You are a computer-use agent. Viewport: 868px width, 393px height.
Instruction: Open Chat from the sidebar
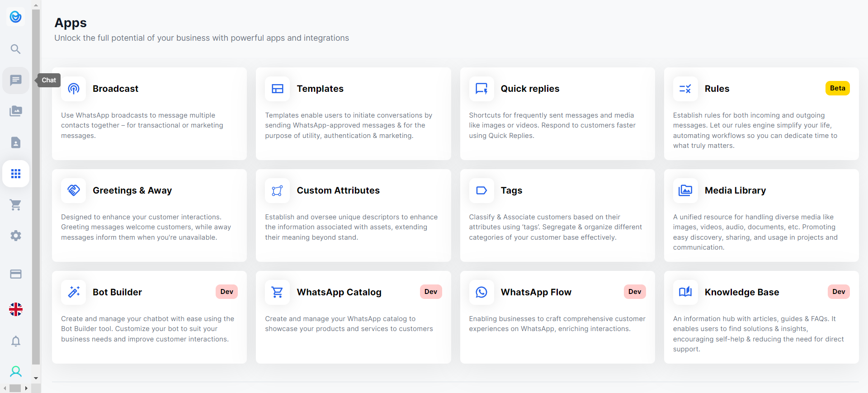pyautogui.click(x=16, y=80)
